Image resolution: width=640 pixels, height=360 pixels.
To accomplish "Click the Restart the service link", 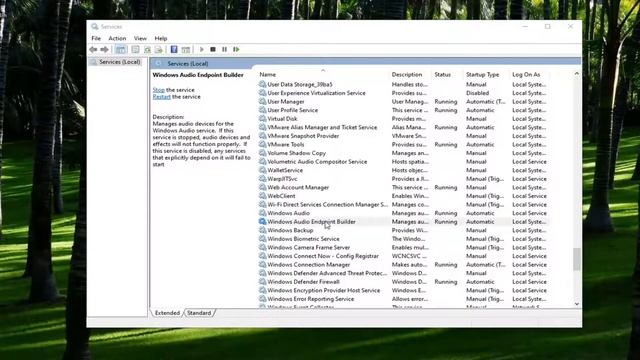I will (x=161, y=97).
